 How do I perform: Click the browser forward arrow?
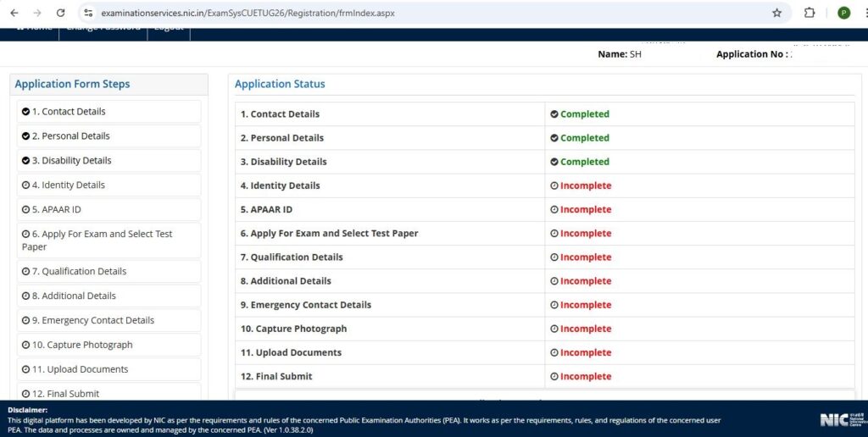tap(36, 13)
